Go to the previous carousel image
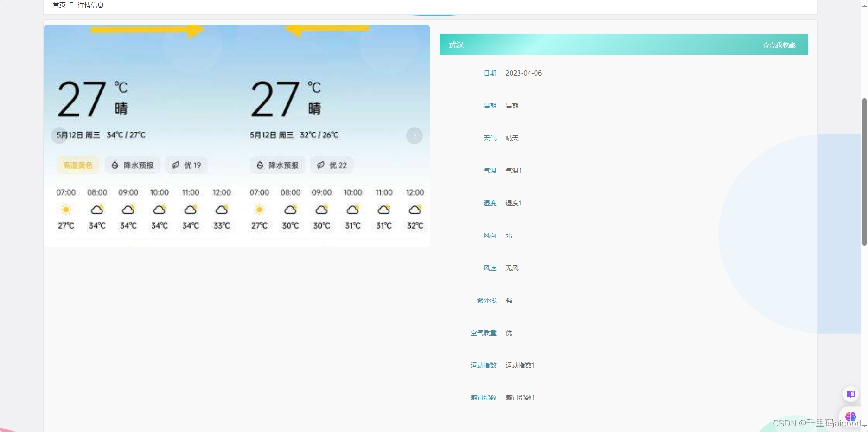This screenshot has width=868, height=432. tap(59, 136)
